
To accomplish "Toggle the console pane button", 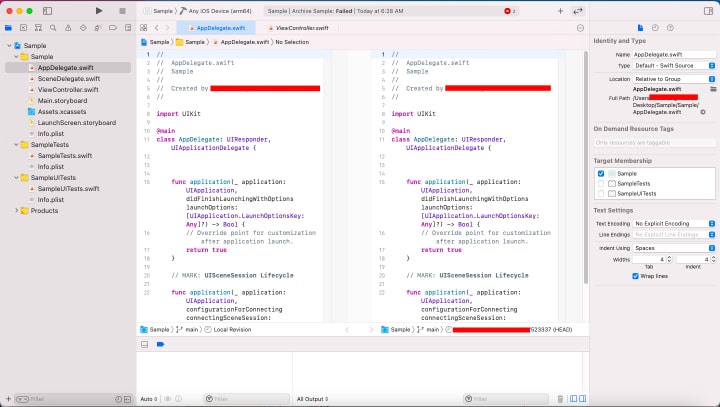I will click(x=583, y=399).
